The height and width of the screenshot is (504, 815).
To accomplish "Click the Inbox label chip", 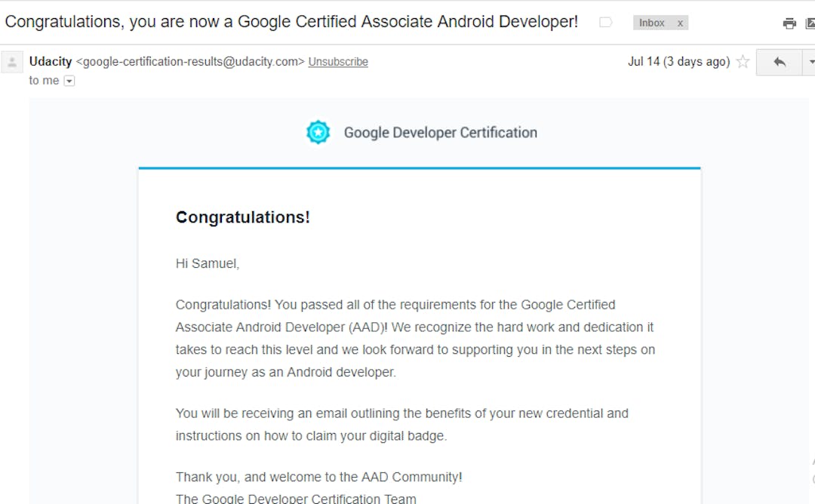I will [651, 23].
